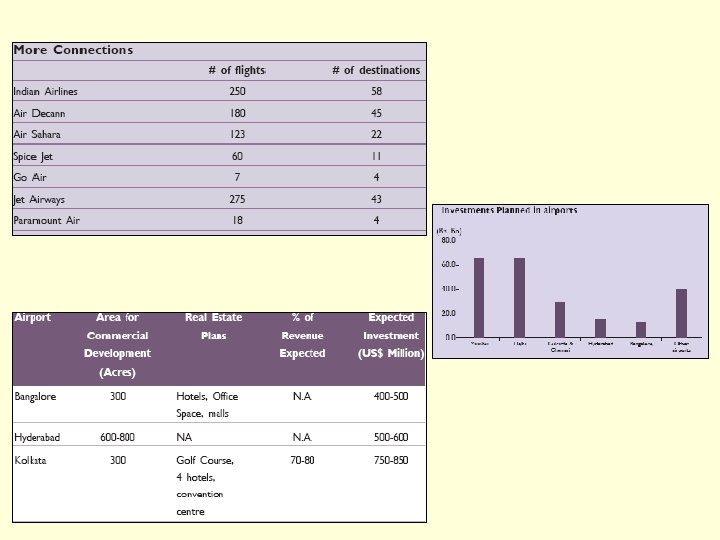Viewport: 720px width, 540px height.
Task: Click Kolkata revenue percentage 70-80
Action: point(302,460)
